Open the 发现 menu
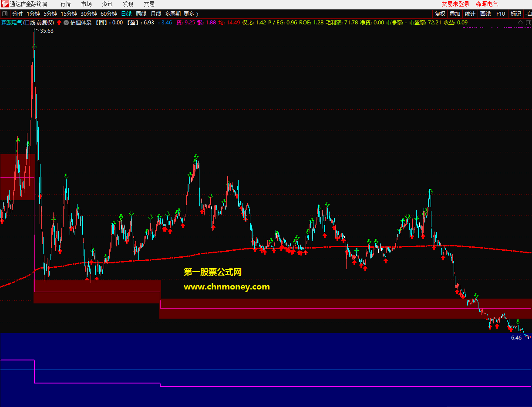The height and width of the screenshot is (407, 532). pos(128,4)
